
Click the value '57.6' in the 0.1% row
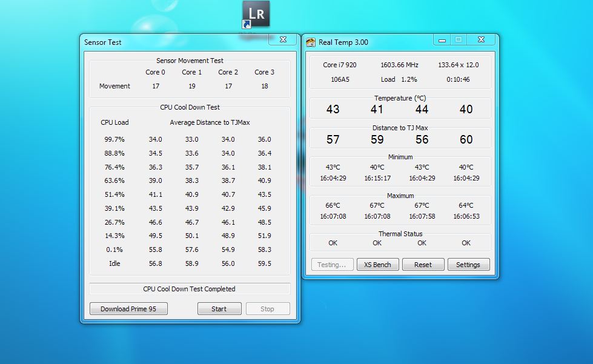192,250
